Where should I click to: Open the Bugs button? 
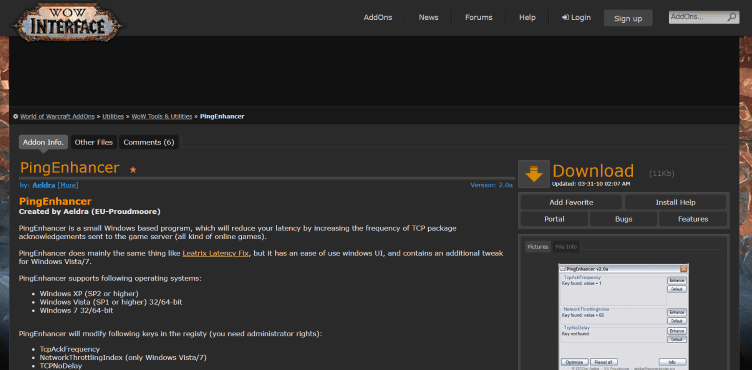[x=623, y=219]
